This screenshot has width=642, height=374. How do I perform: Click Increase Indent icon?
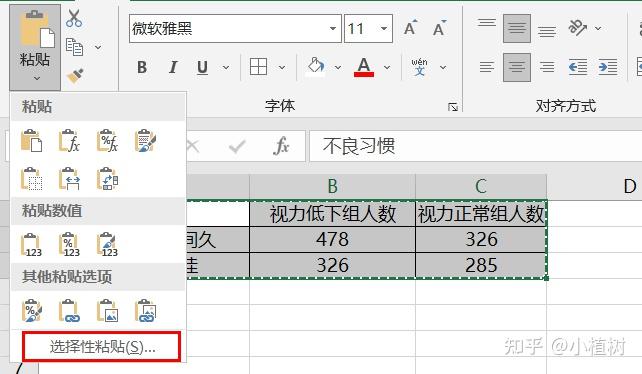point(608,67)
